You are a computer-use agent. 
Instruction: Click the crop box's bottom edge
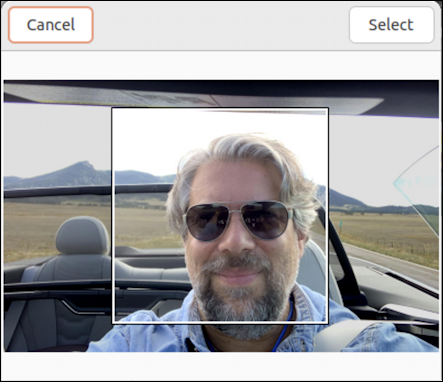(x=220, y=323)
